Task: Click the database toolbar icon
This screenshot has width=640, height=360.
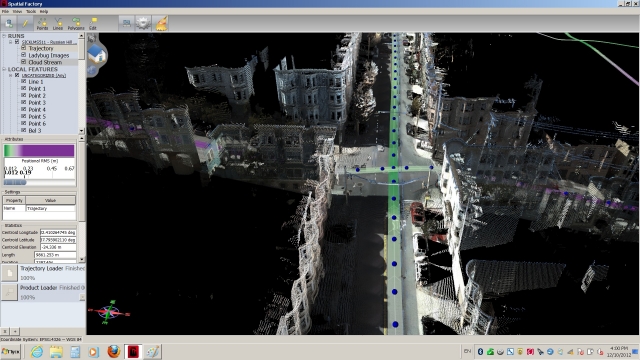Action: [9, 23]
